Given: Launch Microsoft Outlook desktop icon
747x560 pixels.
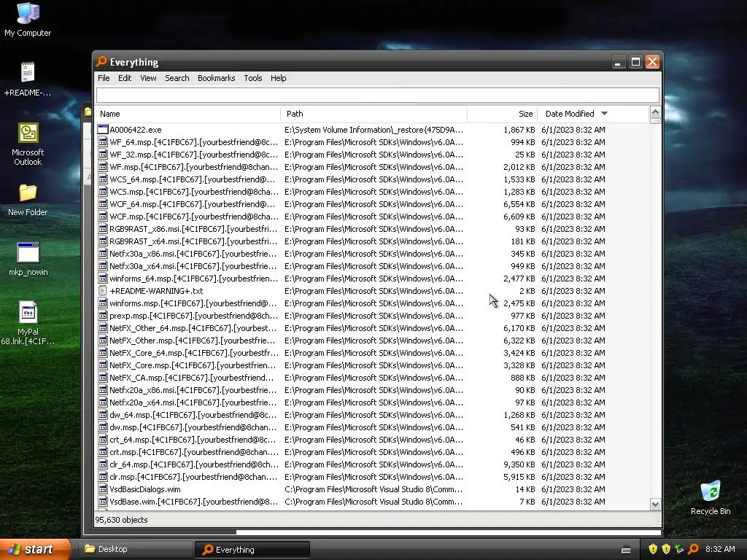Looking at the screenshot, I should (x=28, y=144).
